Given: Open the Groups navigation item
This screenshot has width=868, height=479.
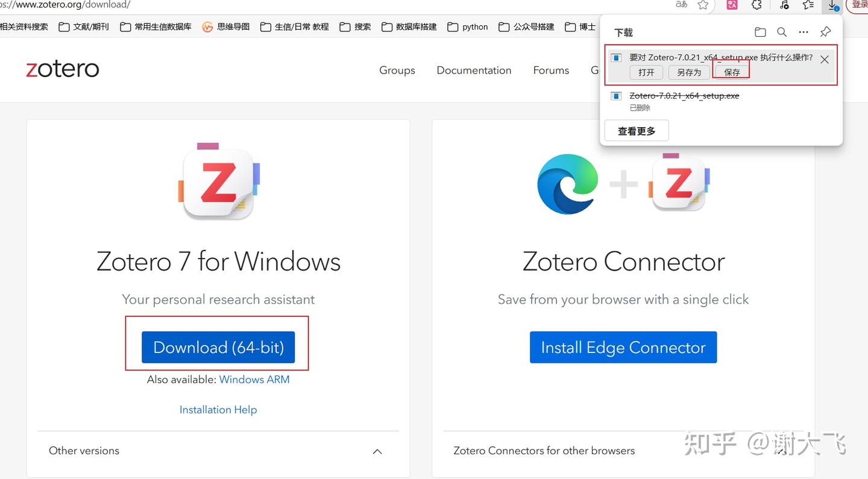Looking at the screenshot, I should (x=397, y=70).
